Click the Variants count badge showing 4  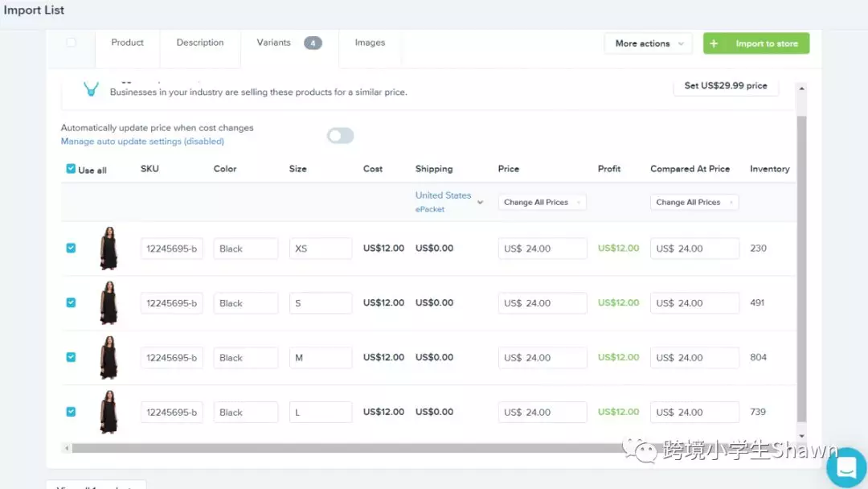pyautogui.click(x=313, y=43)
